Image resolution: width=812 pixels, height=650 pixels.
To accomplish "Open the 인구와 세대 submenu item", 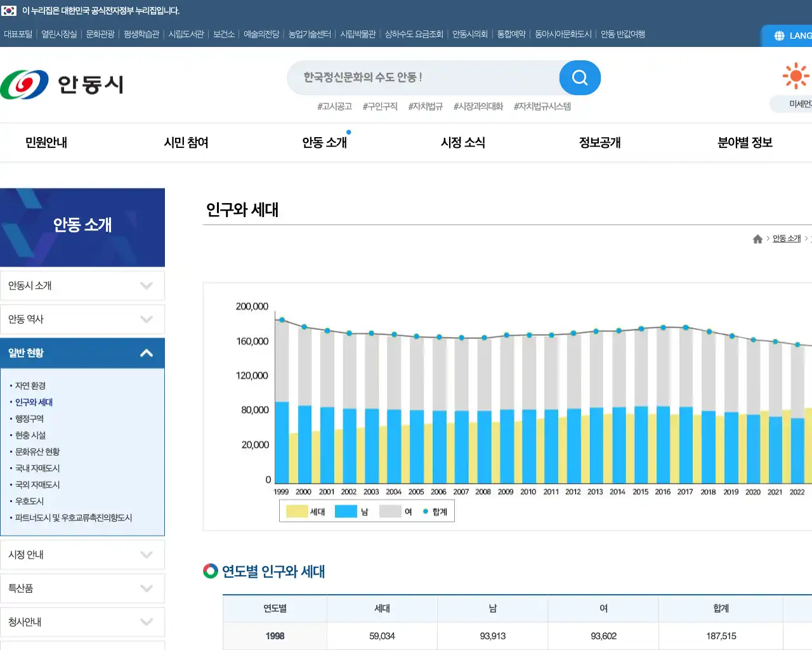I will 34,402.
